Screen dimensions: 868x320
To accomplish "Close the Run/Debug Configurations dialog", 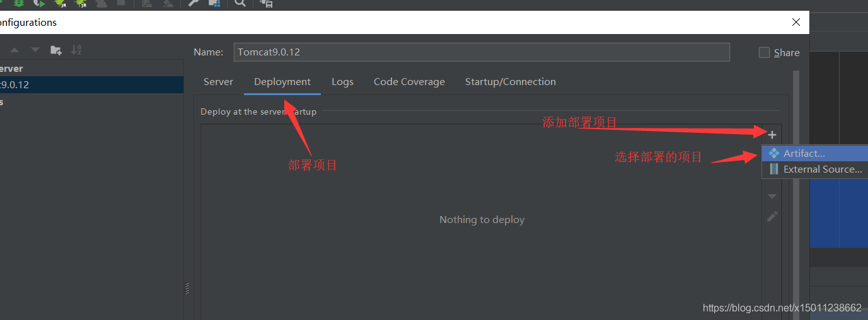I will (796, 22).
